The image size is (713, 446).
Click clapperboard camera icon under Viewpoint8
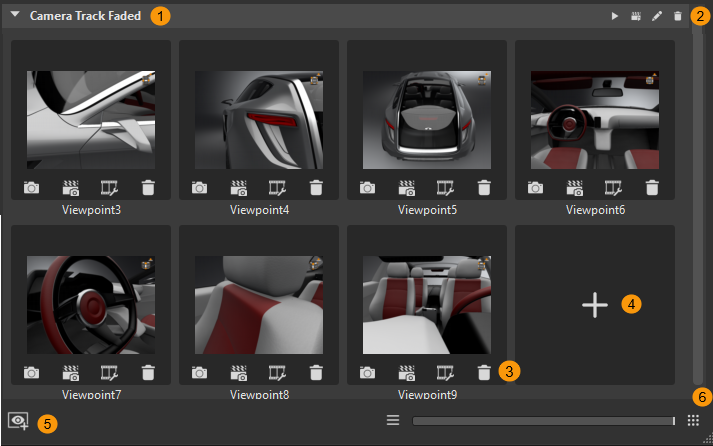239,373
